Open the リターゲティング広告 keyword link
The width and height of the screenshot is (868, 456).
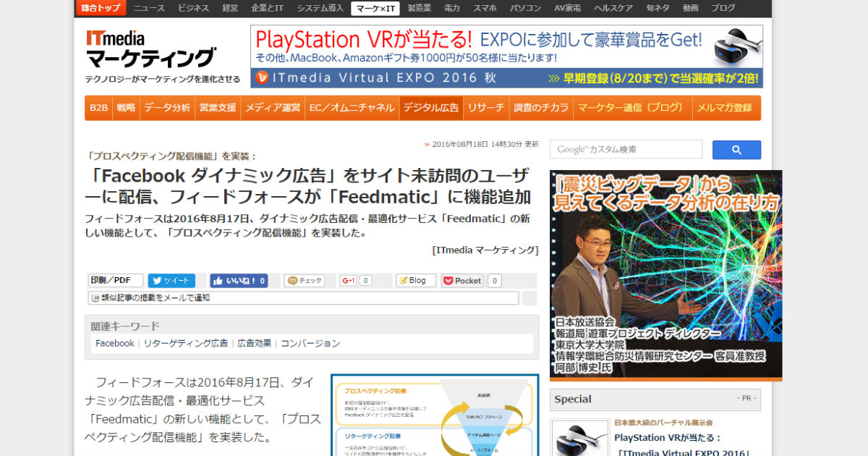186,343
